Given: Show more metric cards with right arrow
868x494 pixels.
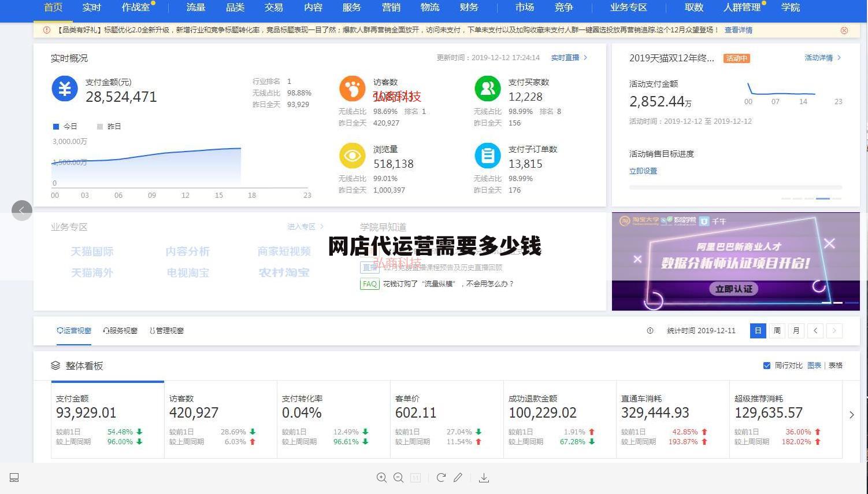Looking at the screenshot, I should 851,415.
